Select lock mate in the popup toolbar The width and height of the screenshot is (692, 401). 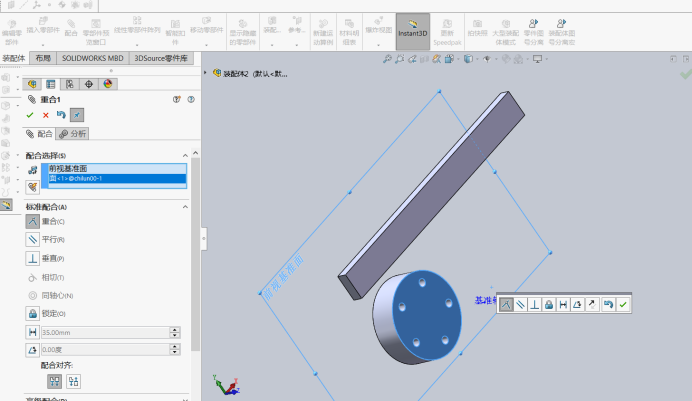coord(549,304)
